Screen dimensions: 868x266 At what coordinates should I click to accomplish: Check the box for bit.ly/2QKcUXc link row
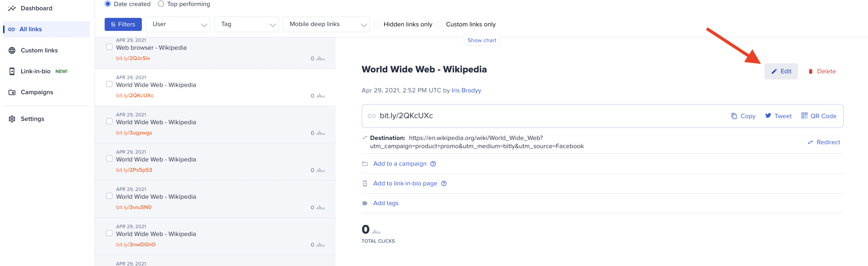point(109,84)
